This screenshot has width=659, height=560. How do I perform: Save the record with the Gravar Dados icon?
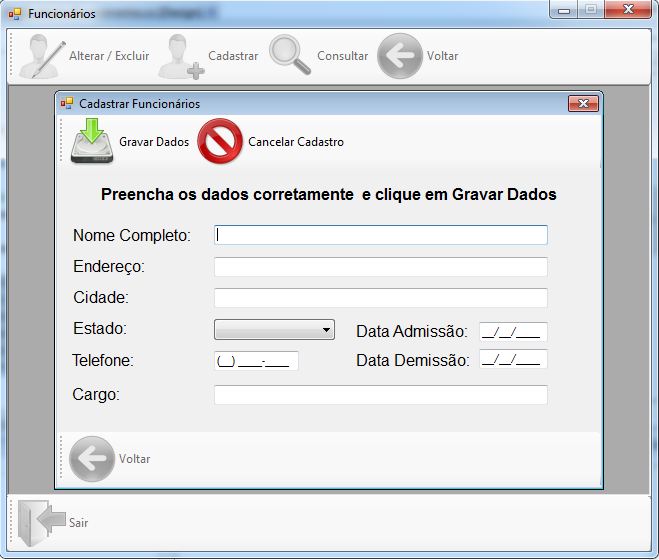click(92, 142)
